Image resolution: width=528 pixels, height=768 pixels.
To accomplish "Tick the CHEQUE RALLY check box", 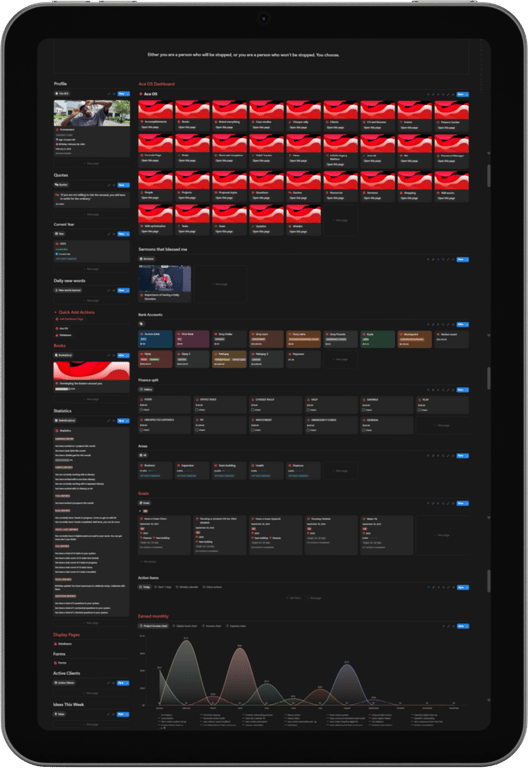I will coord(253,409).
